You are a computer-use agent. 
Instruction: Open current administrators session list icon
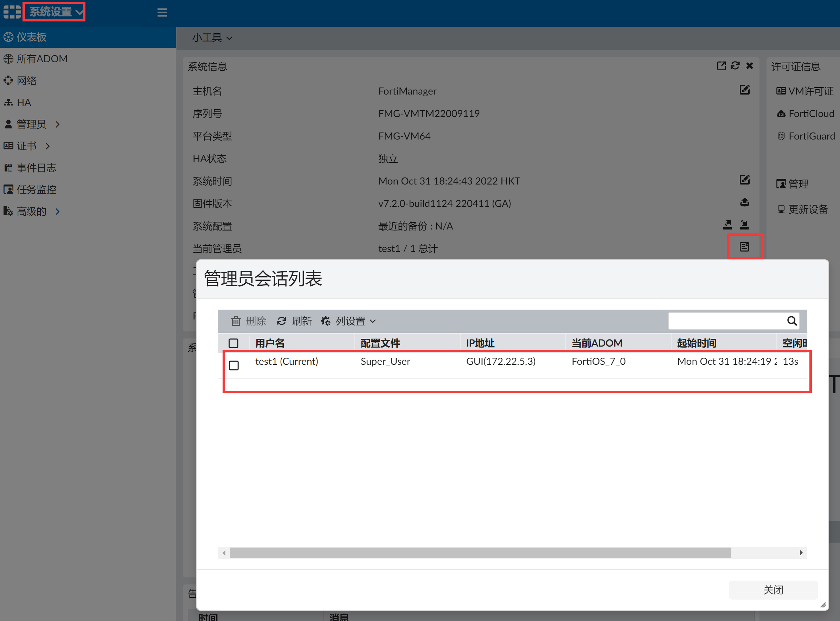click(x=744, y=247)
